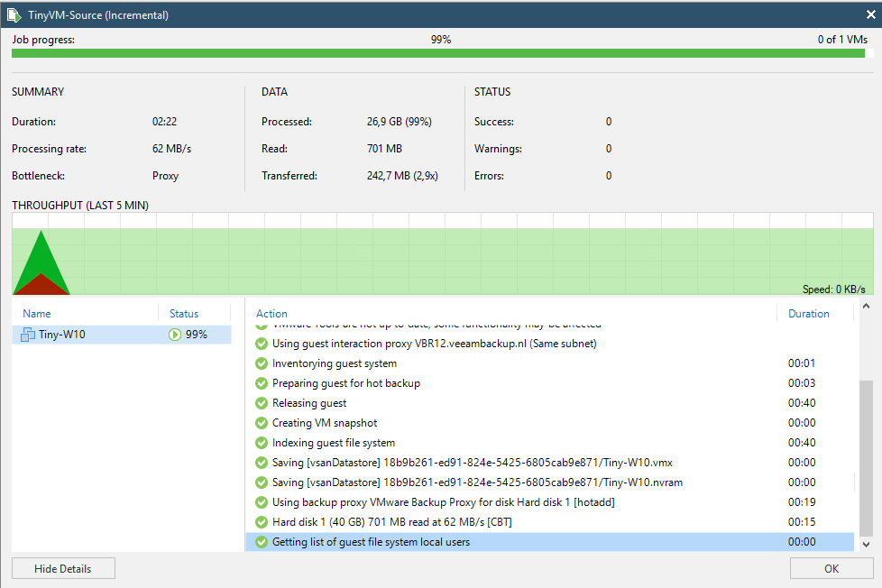Click the Action column header
The height and width of the screenshot is (588, 882).
coord(271,314)
